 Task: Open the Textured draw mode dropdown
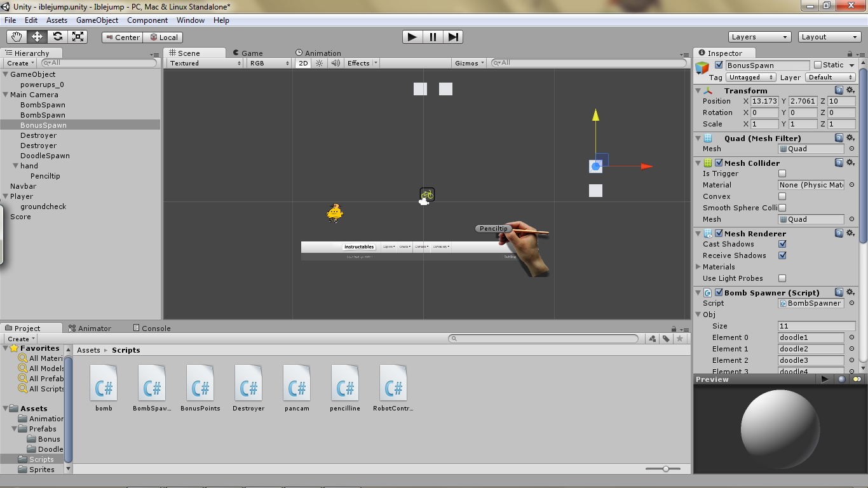206,63
